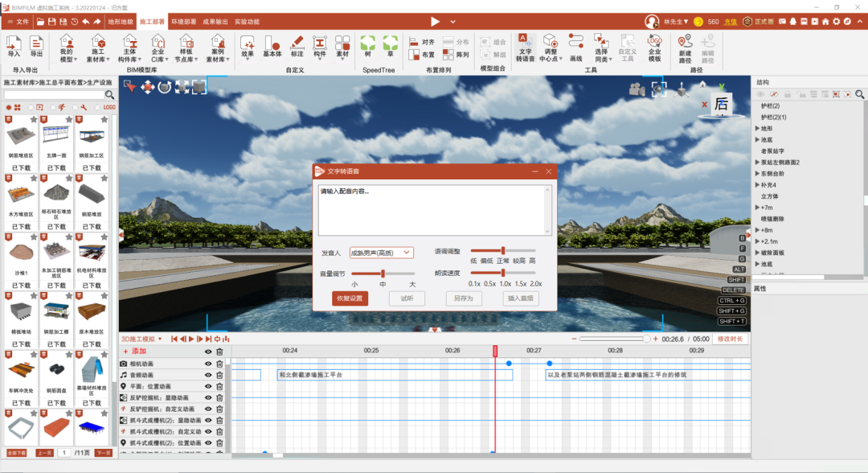Toggle visibility of the 相机动画 track

(208, 364)
